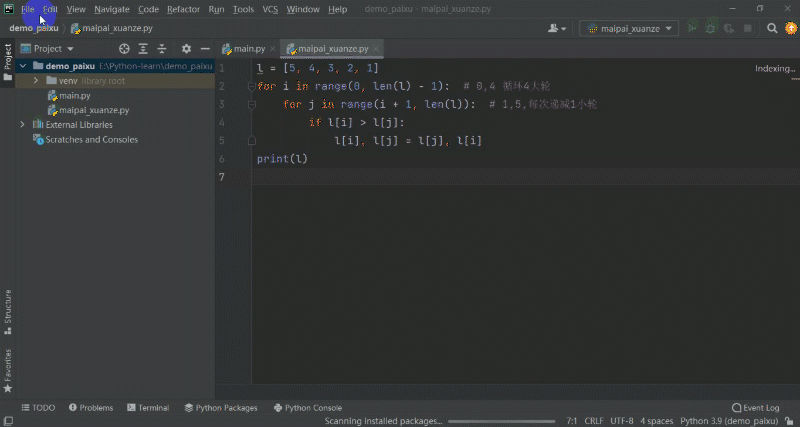Click the Locate/Select Opened File icon
The width and height of the screenshot is (800, 427).
pyautogui.click(x=124, y=48)
